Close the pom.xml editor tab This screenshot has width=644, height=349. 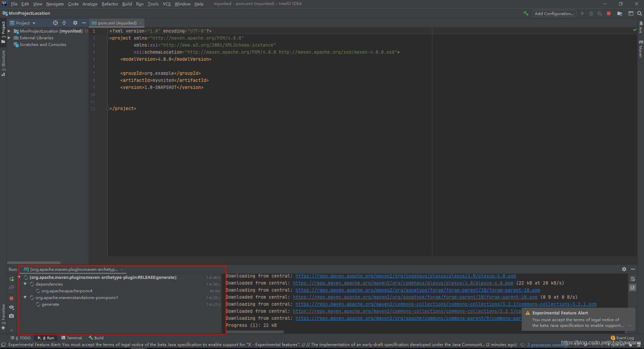tap(140, 23)
